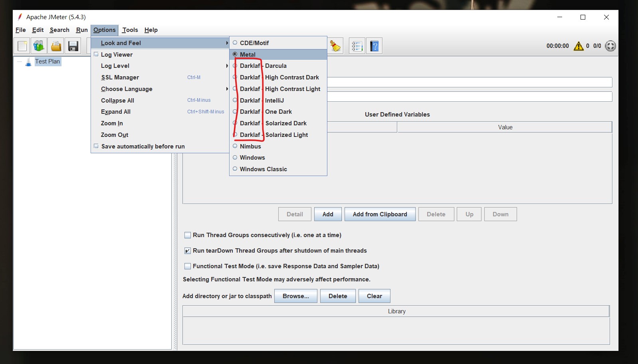Screen dimensions: 638x364
Task: Select the Nimbus look and feel
Action: [x=278, y=146]
